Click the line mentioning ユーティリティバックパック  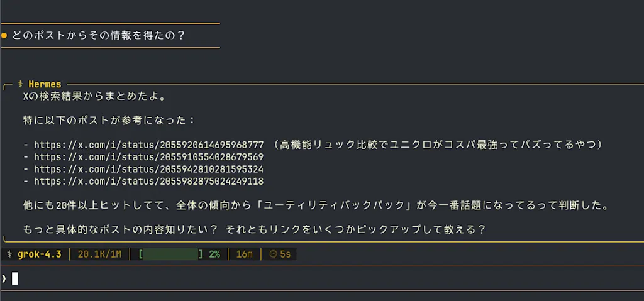[x=316, y=205]
